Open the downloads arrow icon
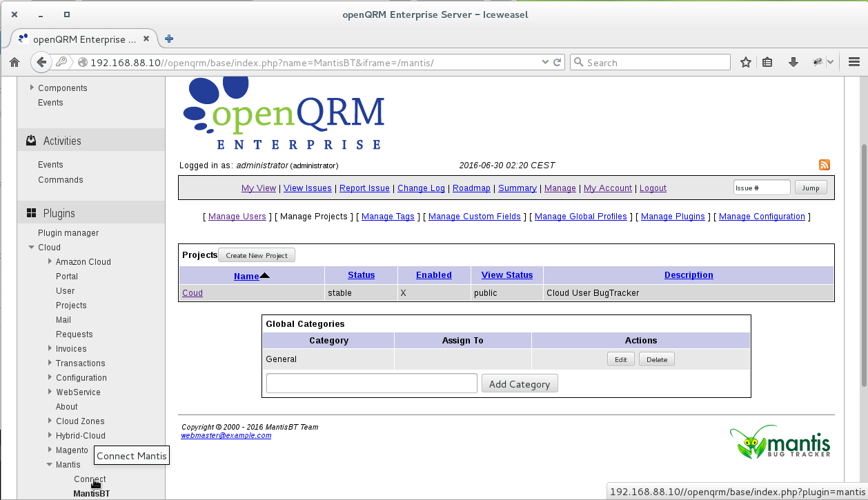The image size is (868, 500). 793,62
